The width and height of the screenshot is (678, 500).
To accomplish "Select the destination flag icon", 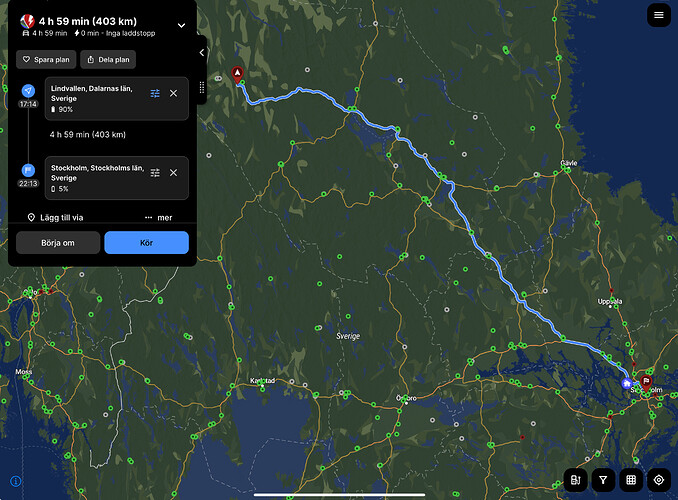I will click(x=28, y=170).
